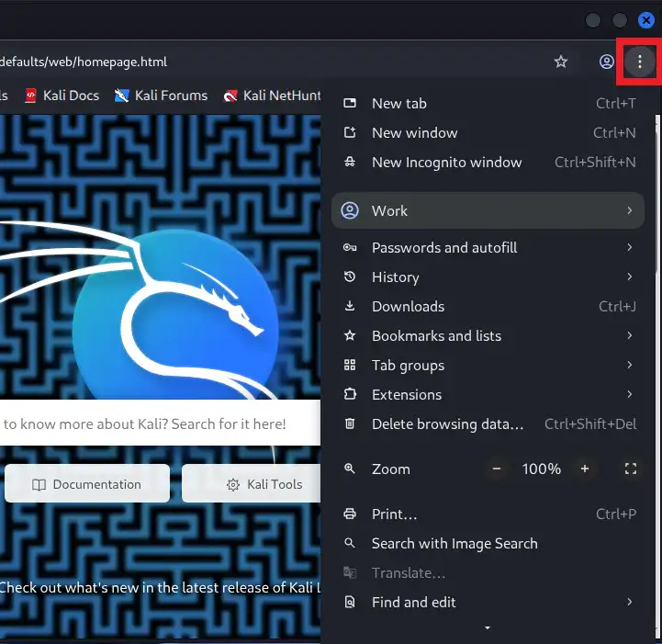This screenshot has width=662, height=644.
Task: Click the Kali search input field
Action: pos(160,424)
